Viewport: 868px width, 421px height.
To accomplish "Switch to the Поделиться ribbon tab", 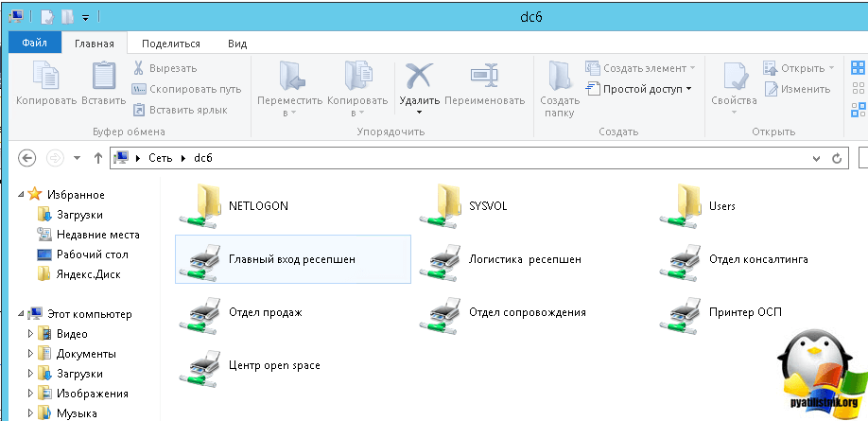I will coord(170,44).
